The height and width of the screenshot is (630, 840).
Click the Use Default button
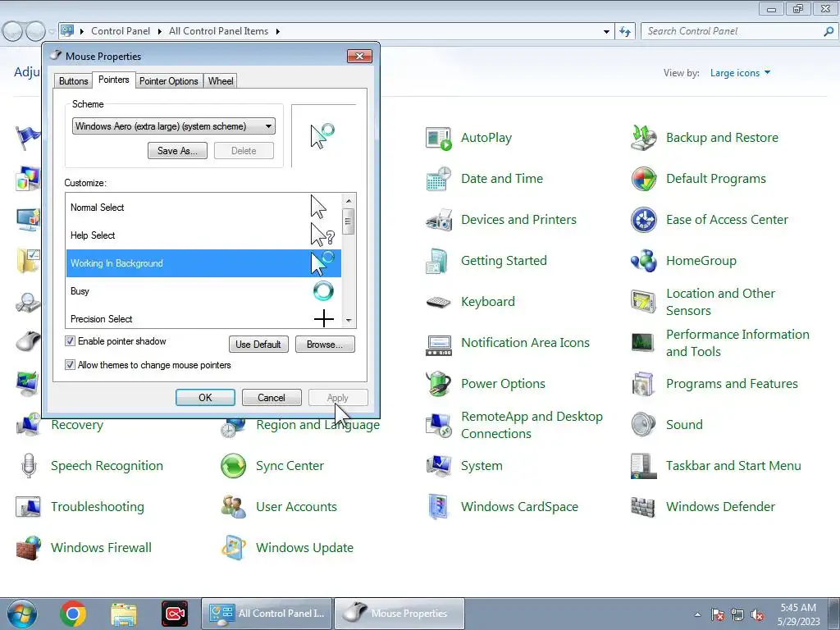coord(258,345)
